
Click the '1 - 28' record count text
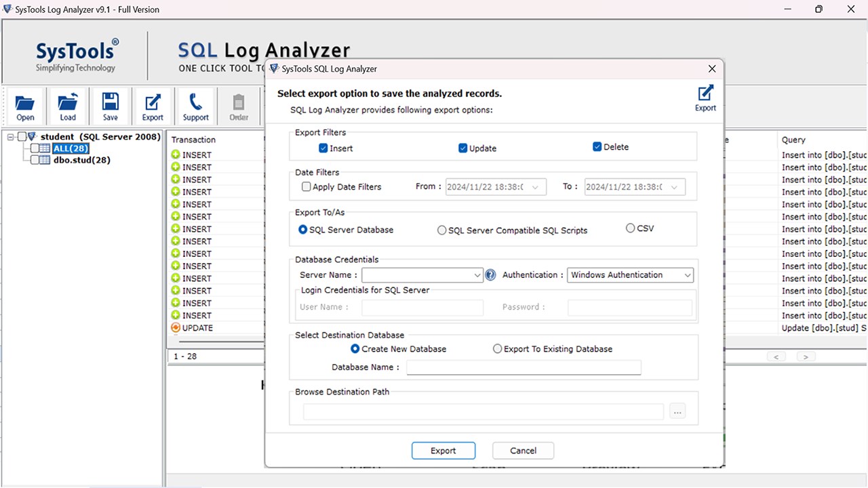point(185,356)
